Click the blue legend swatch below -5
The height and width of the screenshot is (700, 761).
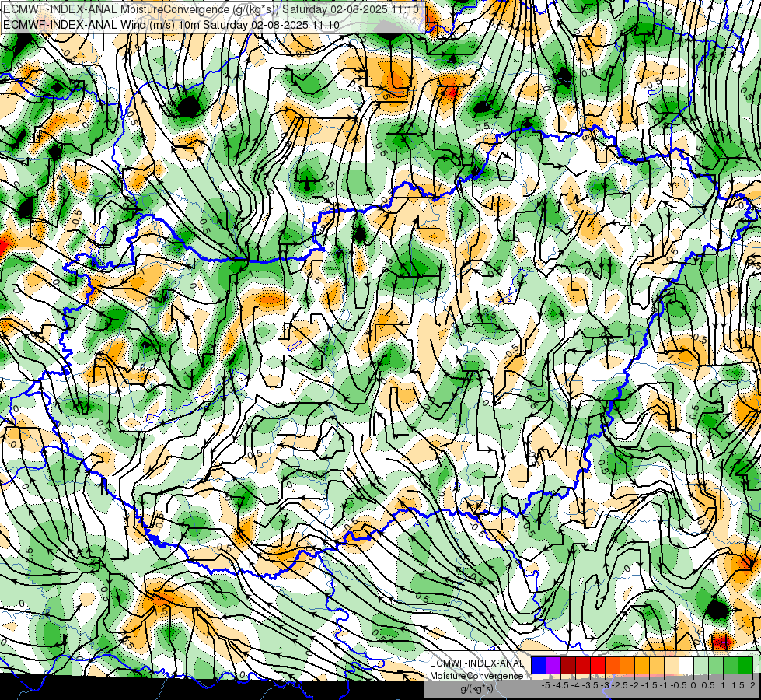tap(539, 665)
